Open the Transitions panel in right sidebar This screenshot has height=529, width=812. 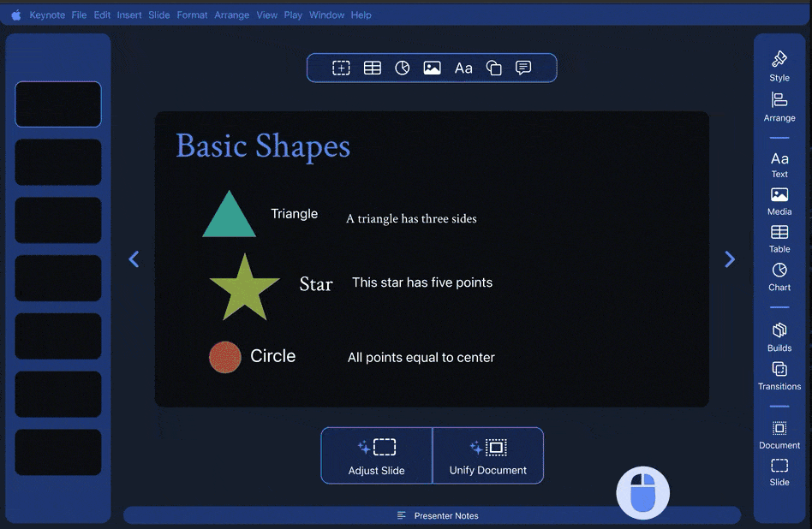click(x=779, y=376)
